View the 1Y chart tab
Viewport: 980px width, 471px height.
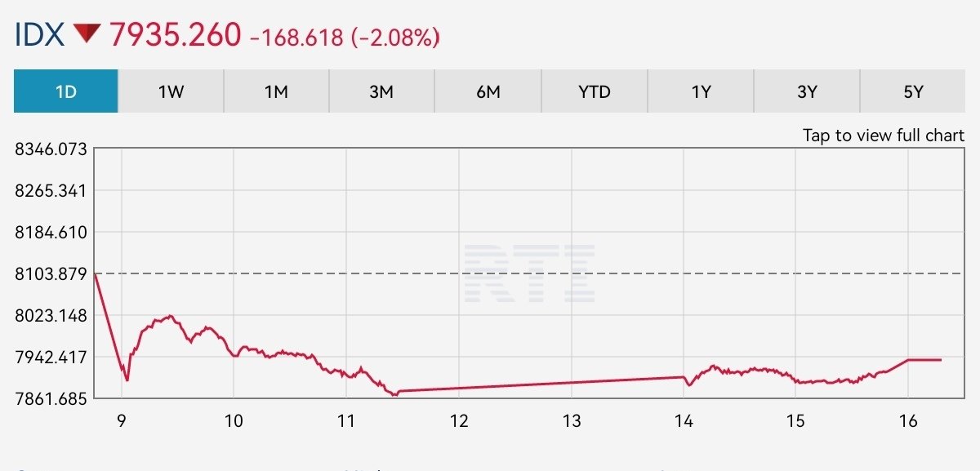pyautogui.click(x=700, y=91)
